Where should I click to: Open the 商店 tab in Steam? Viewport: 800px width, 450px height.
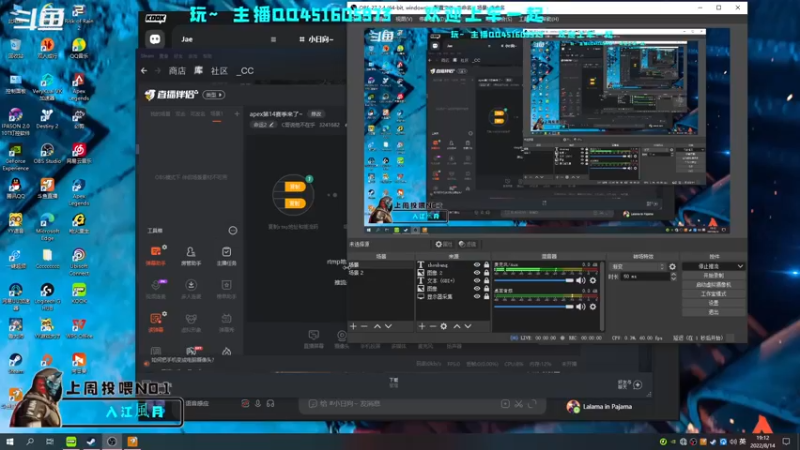177,71
